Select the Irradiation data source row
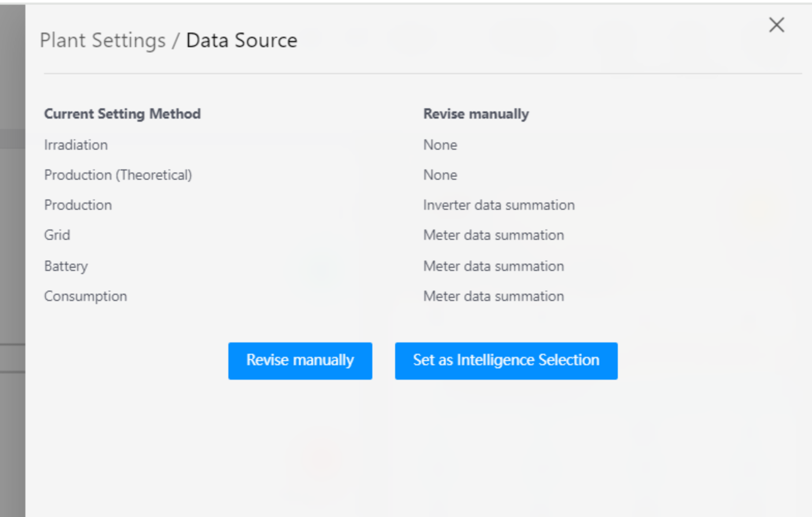Image resolution: width=812 pixels, height=517 pixels. point(76,145)
